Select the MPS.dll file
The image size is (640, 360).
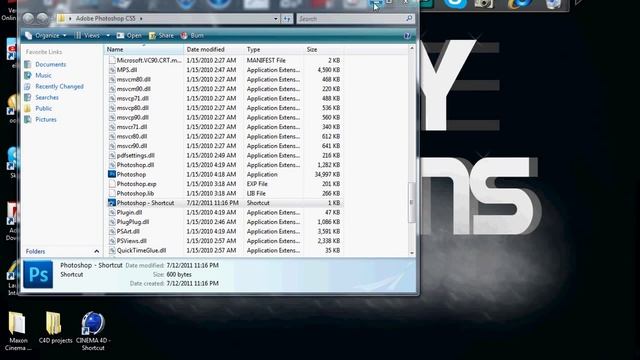(127, 70)
